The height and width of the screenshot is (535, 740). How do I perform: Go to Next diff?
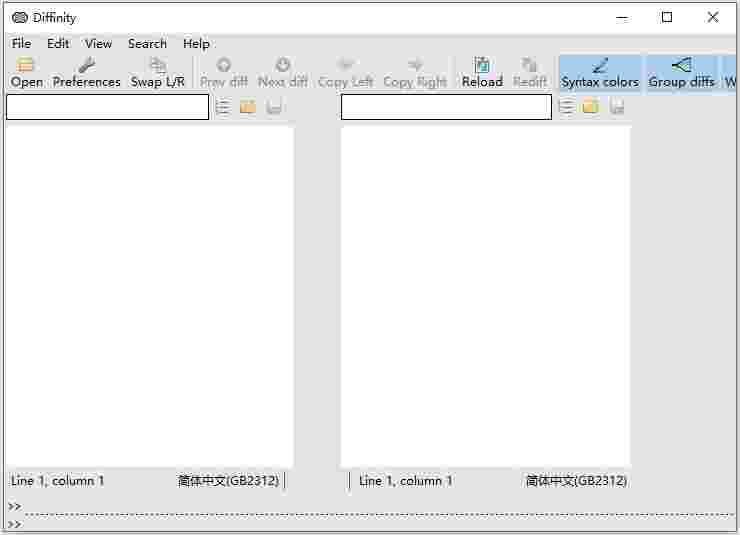tap(283, 72)
